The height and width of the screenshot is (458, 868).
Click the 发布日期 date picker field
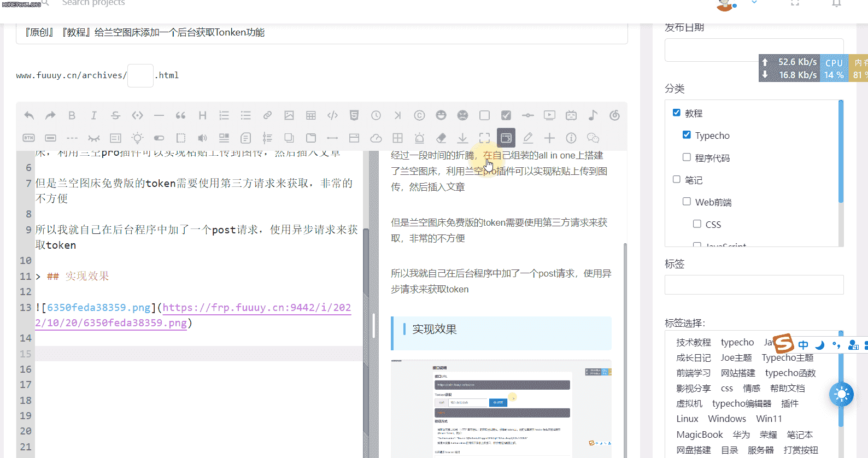coord(754,50)
